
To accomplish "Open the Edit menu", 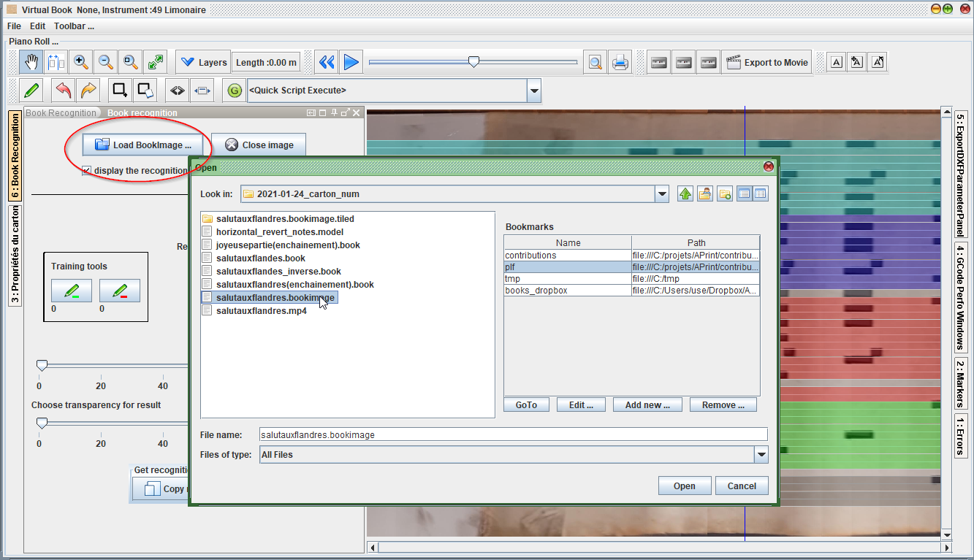I will pos(37,26).
